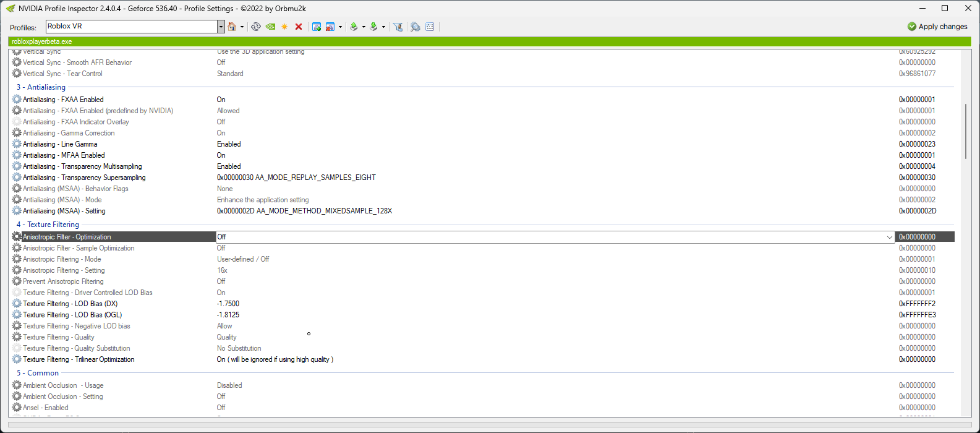This screenshot has height=433, width=980.
Task: Click gear icon beside Vertical Sync - Tear Control
Action: [x=17, y=74]
